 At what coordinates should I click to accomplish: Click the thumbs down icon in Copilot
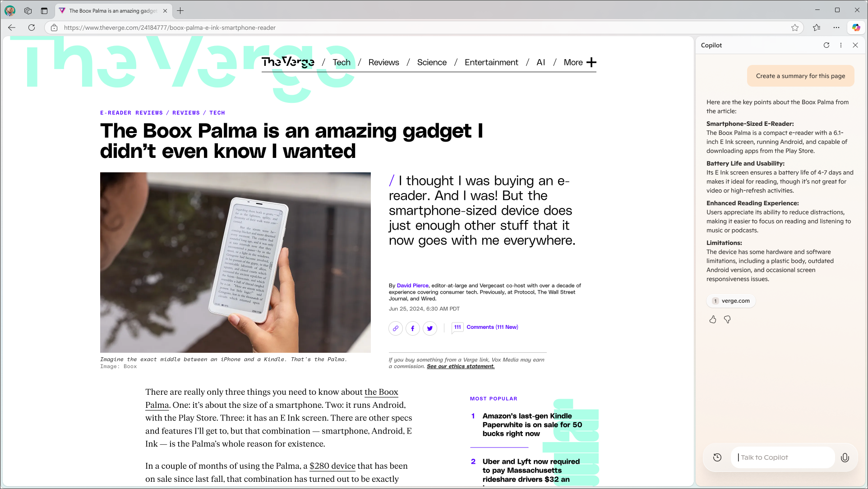pyautogui.click(x=727, y=320)
